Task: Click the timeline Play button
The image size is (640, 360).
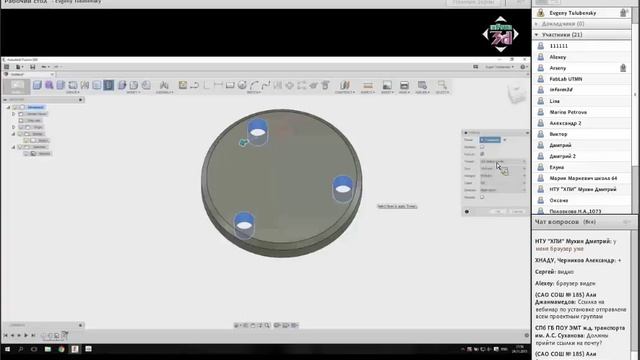Action: click(x=26, y=336)
